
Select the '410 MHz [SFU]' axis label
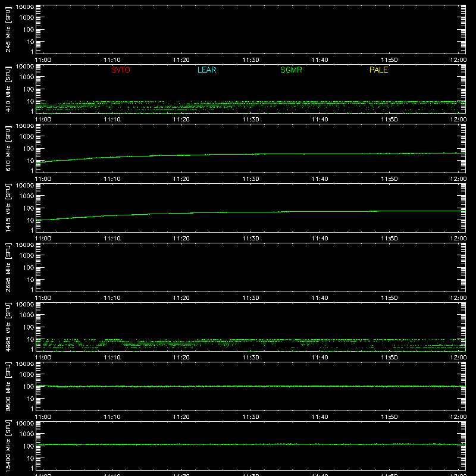(8, 89)
